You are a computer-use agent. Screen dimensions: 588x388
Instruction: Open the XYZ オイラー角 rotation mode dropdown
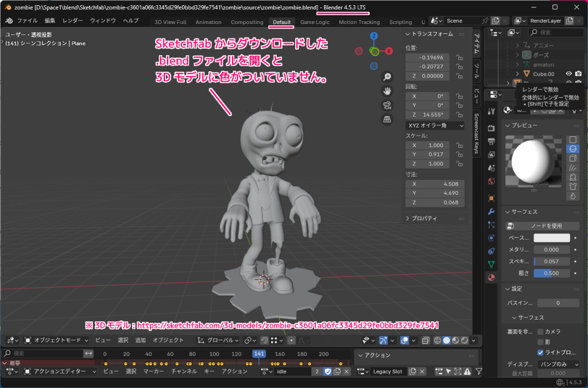tap(435, 125)
